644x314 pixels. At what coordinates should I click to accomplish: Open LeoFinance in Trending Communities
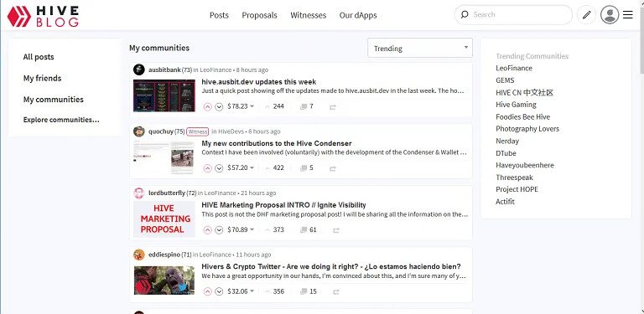point(514,68)
